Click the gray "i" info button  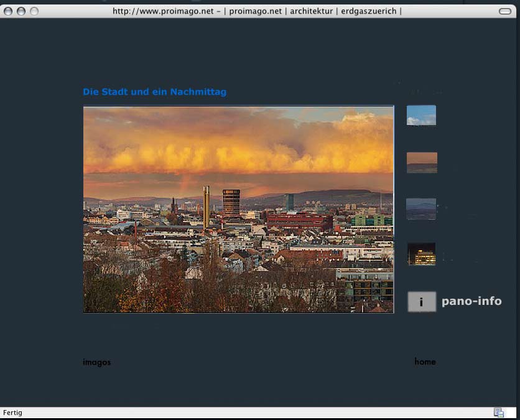[421, 302]
